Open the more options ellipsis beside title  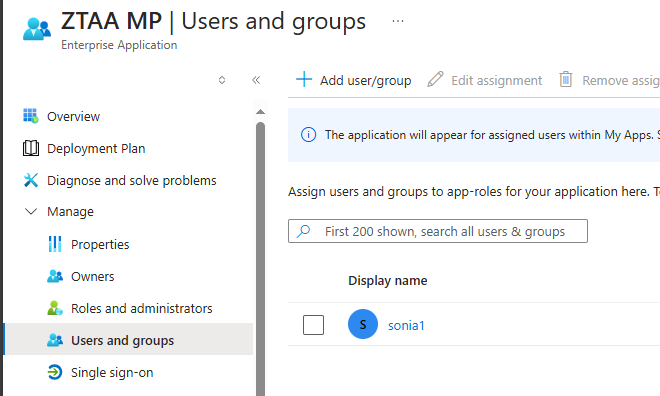(398, 21)
